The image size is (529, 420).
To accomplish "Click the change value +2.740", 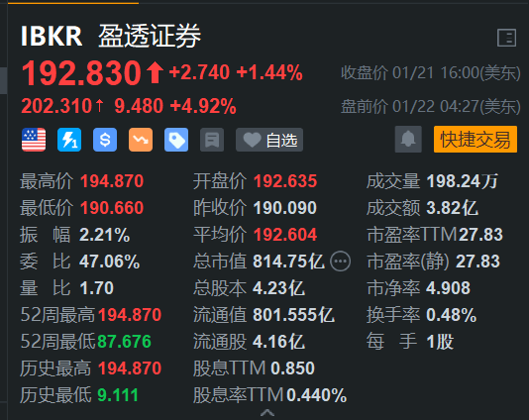I will (199, 72).
